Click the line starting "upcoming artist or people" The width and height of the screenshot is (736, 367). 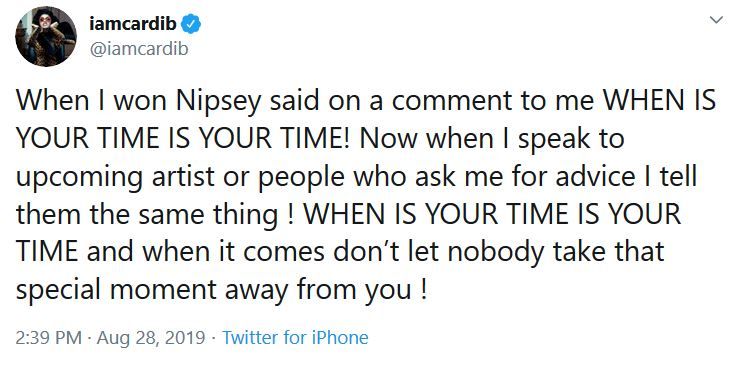click(x=356, y=178)
